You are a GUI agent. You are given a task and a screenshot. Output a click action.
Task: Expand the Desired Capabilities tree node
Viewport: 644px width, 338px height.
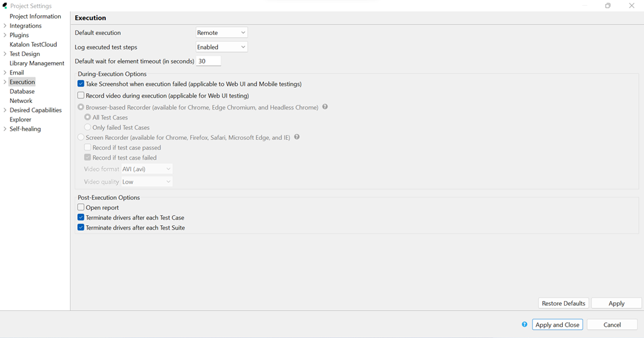(x=5, y=110)
